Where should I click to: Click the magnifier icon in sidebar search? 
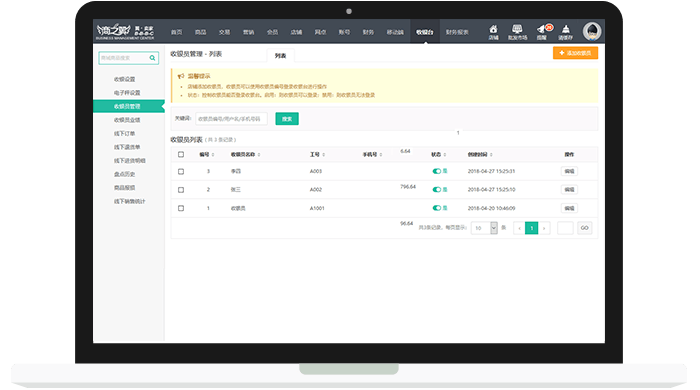pos(153,58)
